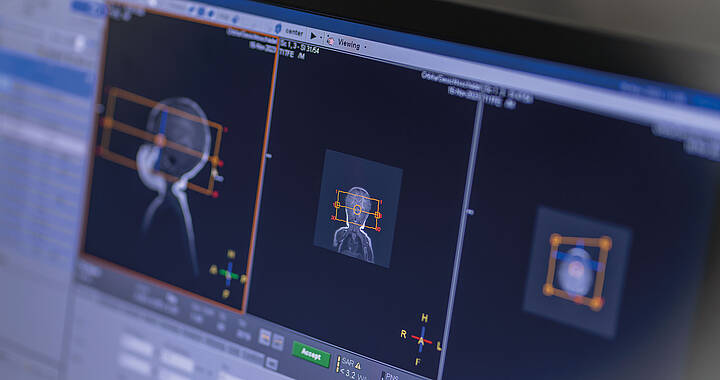Click the orange center handle on the sagittal slice stack
The image size is (720, 380).
tap(160, 140)
